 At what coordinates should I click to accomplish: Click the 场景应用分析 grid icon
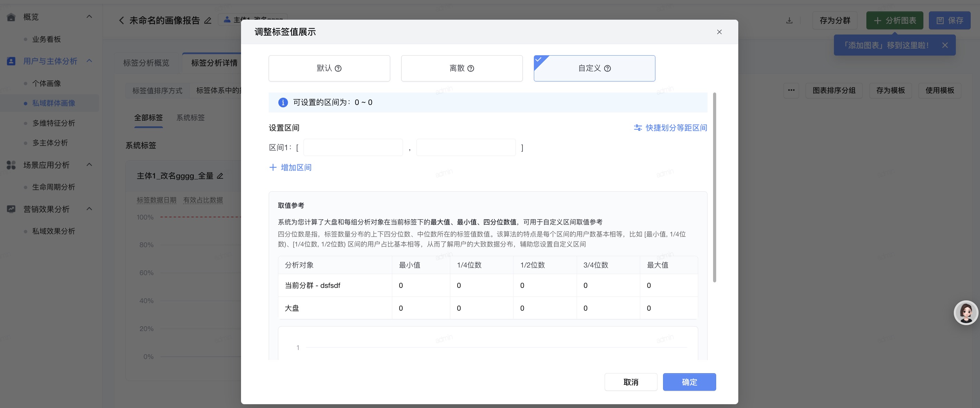click(11, 165)
